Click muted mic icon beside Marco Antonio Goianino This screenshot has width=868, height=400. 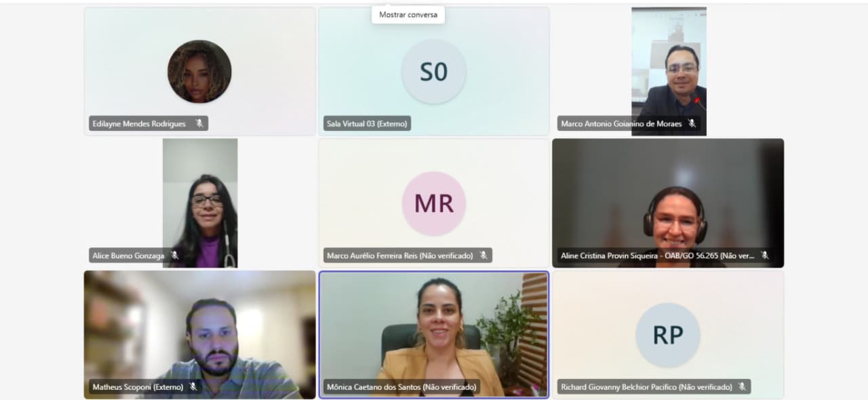coord(692,123)
